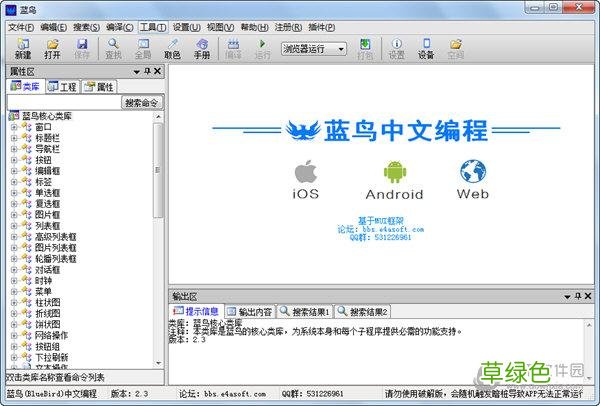600x406 pixels.
Task: Click the 打开 (Open) folder icon
Action: point(53,49)
